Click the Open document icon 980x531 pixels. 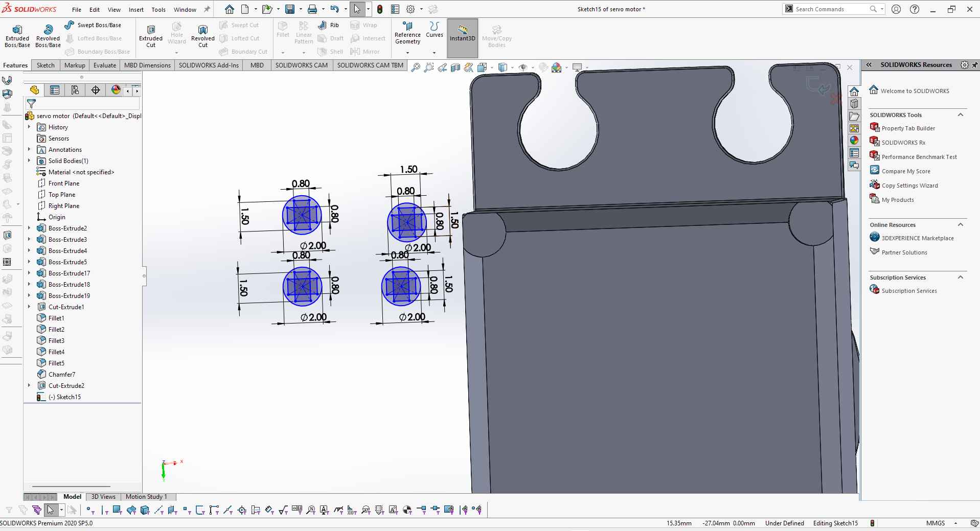(266, 9)
